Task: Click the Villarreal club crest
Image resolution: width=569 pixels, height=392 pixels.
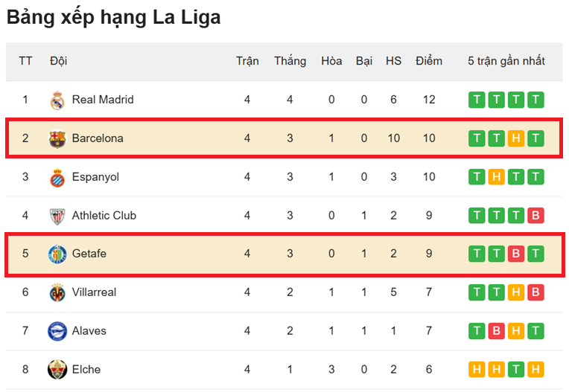Action: coord(57,292)
